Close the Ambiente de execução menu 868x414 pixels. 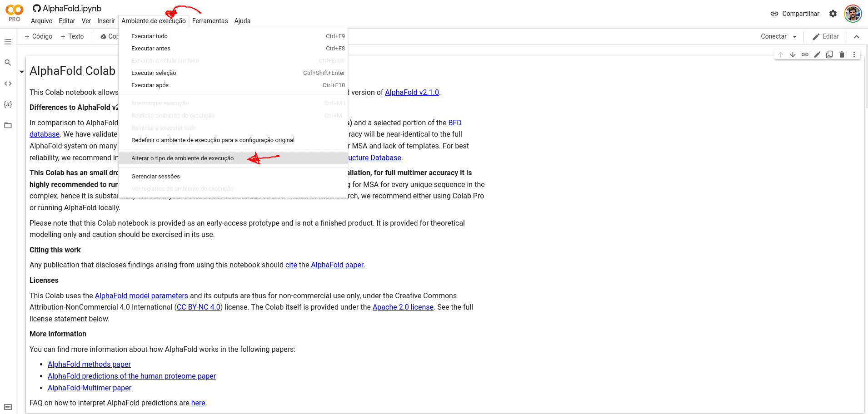click(x=154, y=21)
